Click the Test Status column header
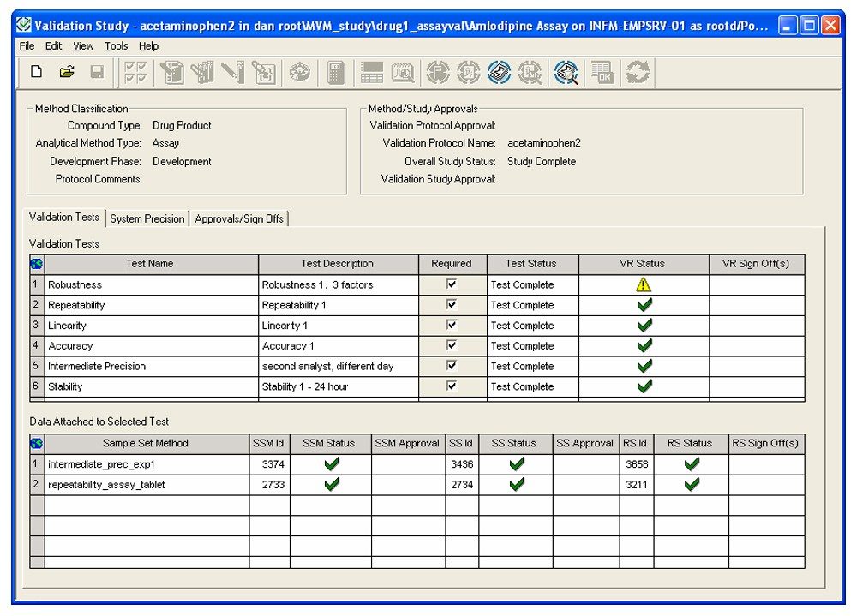This screenshot has width=857, height=616. (x=532, y=264)
